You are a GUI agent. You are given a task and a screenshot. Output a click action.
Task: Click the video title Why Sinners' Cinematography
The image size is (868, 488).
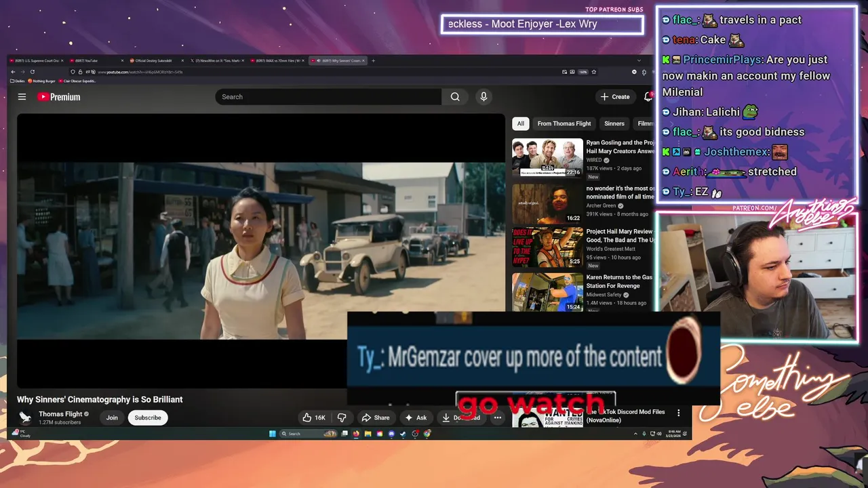point(100,399)
